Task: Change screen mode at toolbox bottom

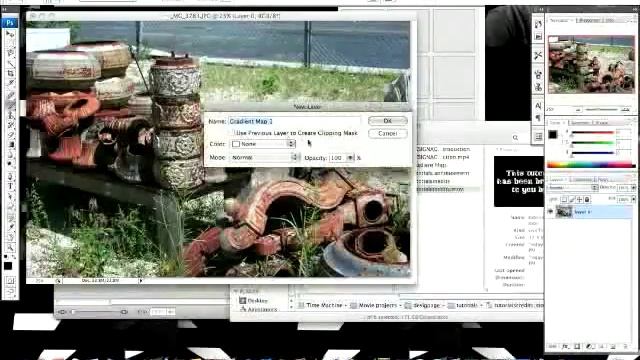Action: tap(10, 291)
